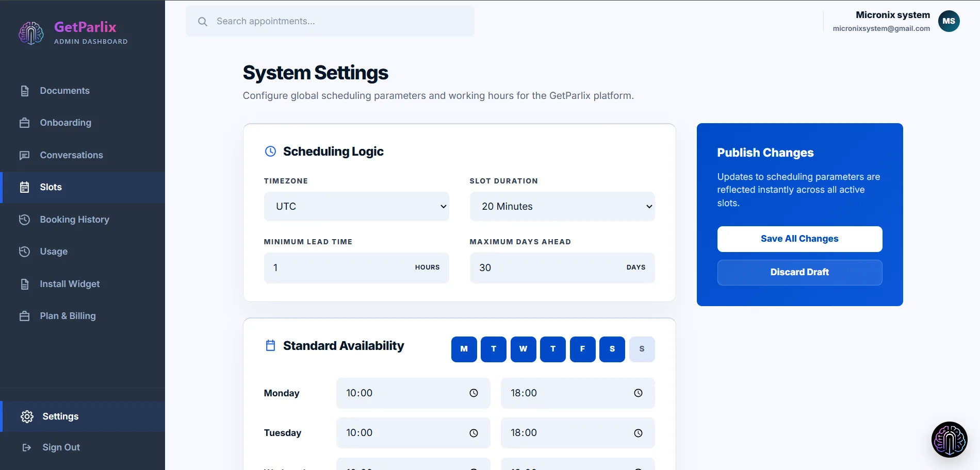The width and height of the screenshot is (980, 470).
Task: Click the Booking History clock icon
Action: tap(24, 220)
